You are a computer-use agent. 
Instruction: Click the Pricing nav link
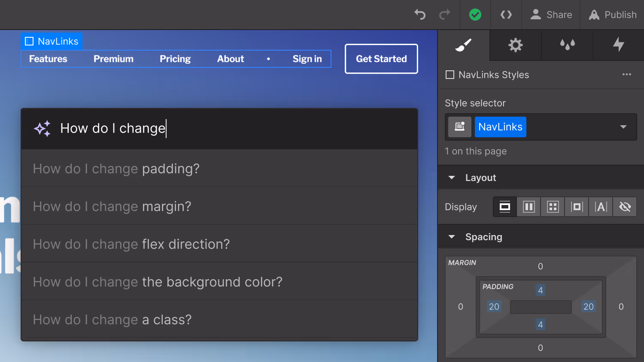pos(175,59)
